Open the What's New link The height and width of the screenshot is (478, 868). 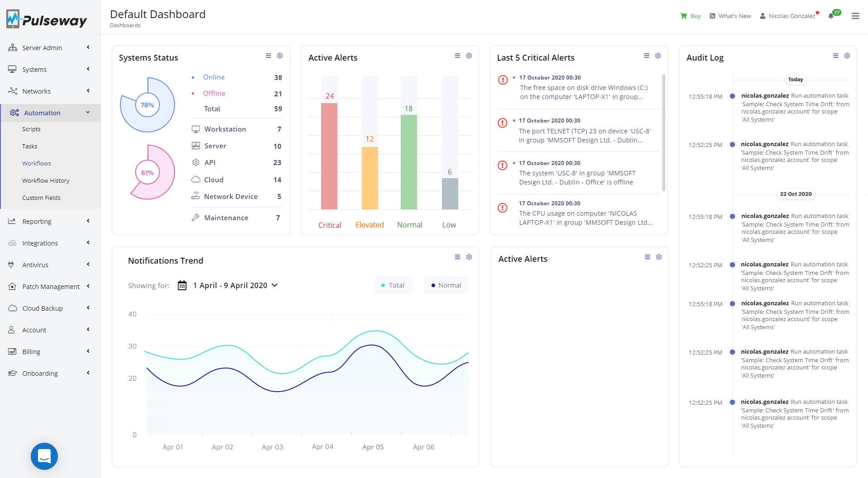click(730, 16)
